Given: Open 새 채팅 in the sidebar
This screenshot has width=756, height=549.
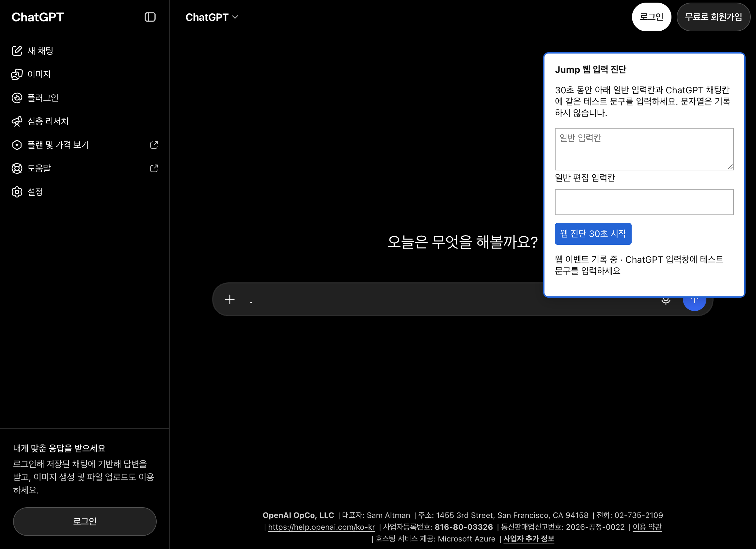Looking at the screenshot, I should pyautogui.click(x=85, y=51).
